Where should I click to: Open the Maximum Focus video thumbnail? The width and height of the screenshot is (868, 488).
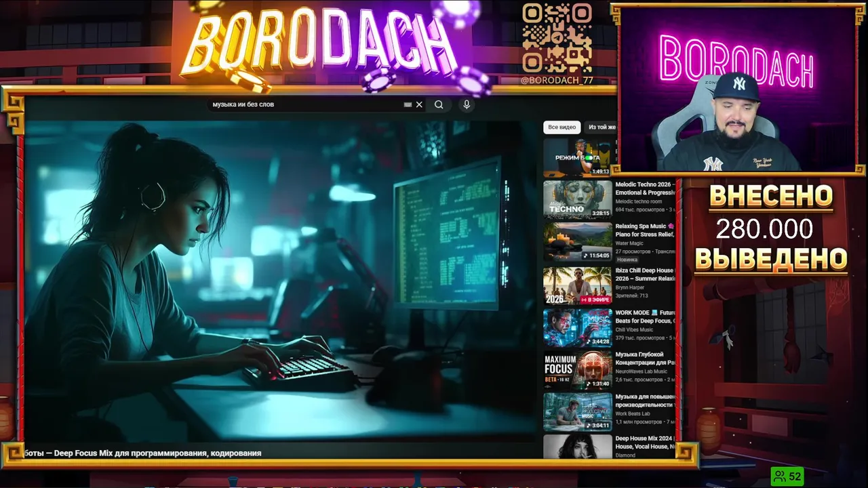pyautogui.click(x=577, y=370)
